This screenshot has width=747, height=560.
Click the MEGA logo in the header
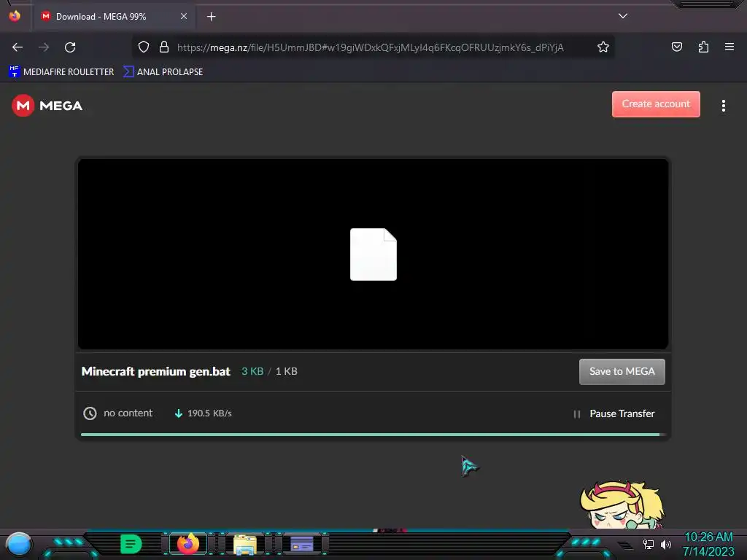point(47,106)
